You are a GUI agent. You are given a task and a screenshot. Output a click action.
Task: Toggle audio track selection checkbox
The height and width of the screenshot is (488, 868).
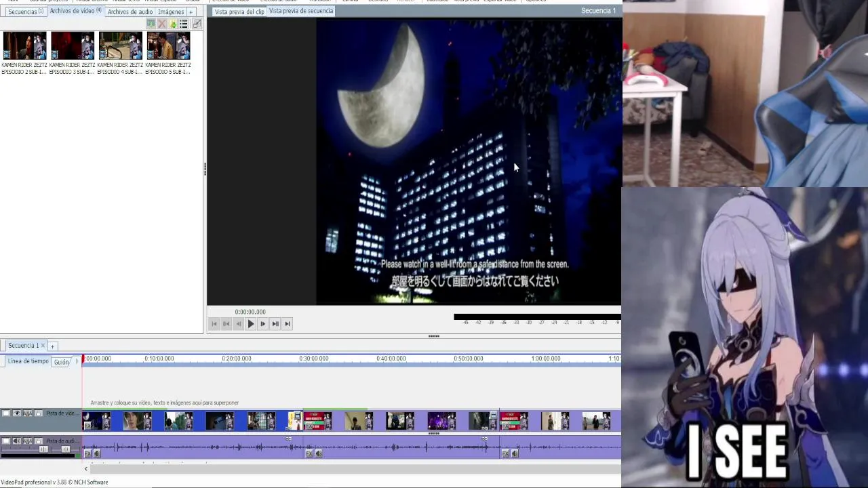click(x=6, y=441)
